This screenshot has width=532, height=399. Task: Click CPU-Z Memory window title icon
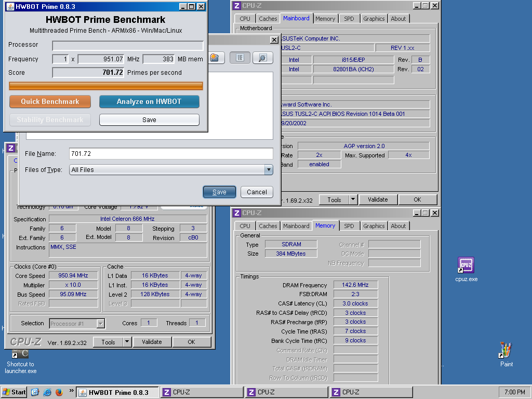(x=237, y=212)
